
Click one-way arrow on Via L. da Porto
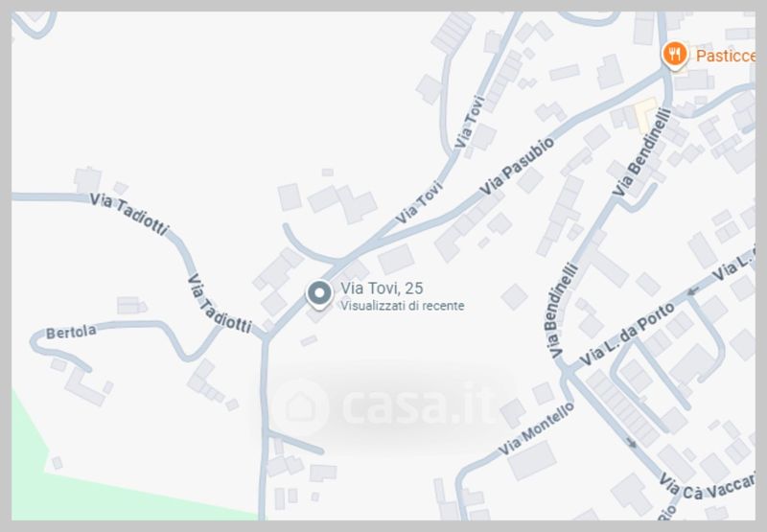(x=693, y=291)
